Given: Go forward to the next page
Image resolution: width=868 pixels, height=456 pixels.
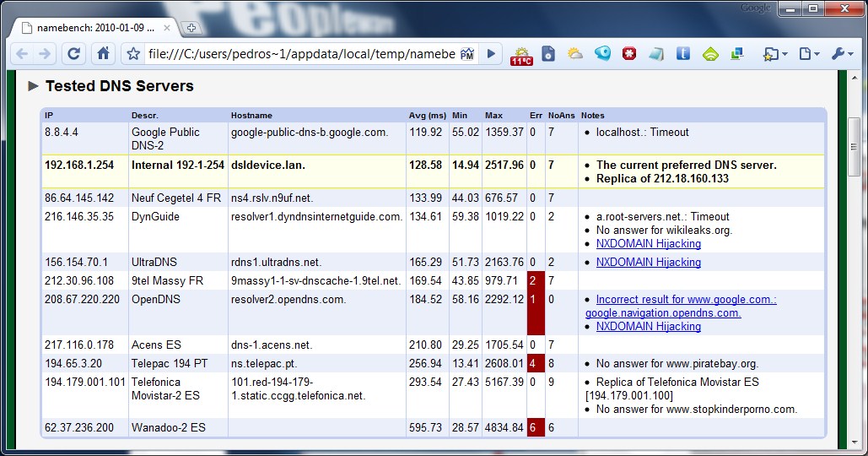Looking at the screenshot, I should click(x=45, y=54).
